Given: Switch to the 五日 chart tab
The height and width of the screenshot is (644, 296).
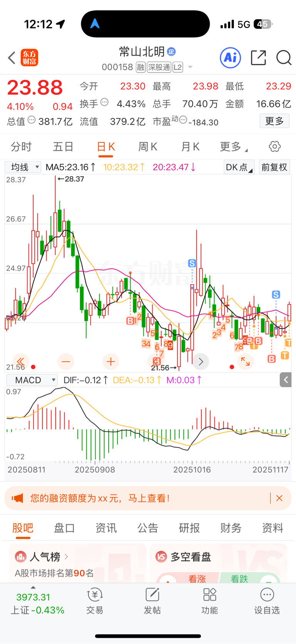Looking at the screenshot, I should click(x=63, y=147).
